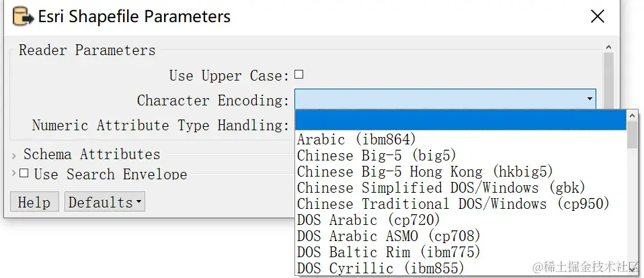This screenshot has width=644, height=278.
Task: Choose Chinese Simplified DOS/Windows (gbk)
Action: pos(440,188)
